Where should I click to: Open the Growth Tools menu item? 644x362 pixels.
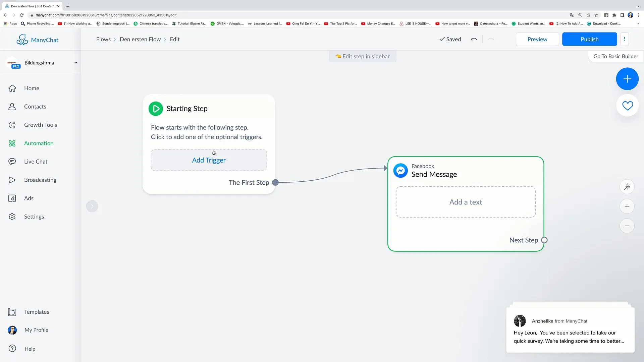[40, 125]
